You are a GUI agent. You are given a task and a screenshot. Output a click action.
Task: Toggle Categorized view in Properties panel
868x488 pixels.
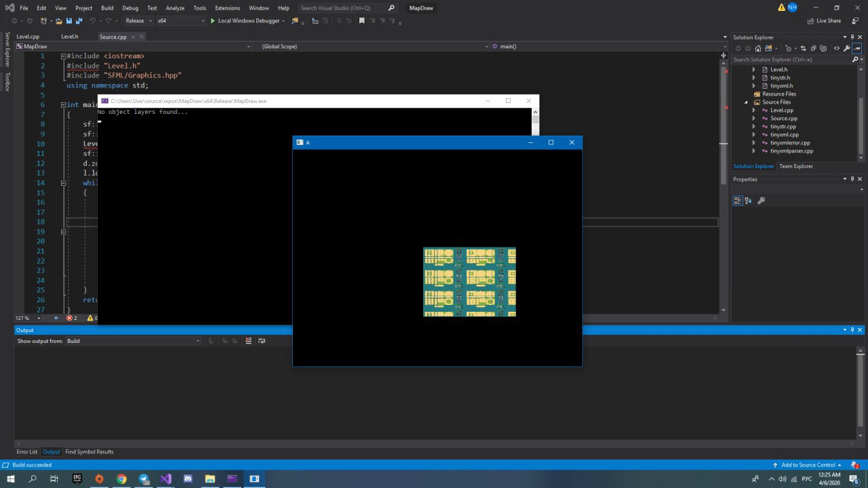pyautogui.click(x=738, y=201)
